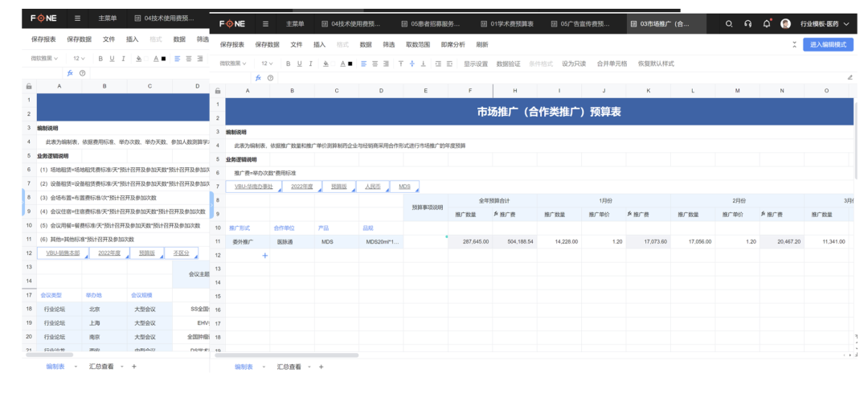The width and height of the screenshot is (868, 394).
Task: Open MDS product selector in row 7
Action: (404, 187)
